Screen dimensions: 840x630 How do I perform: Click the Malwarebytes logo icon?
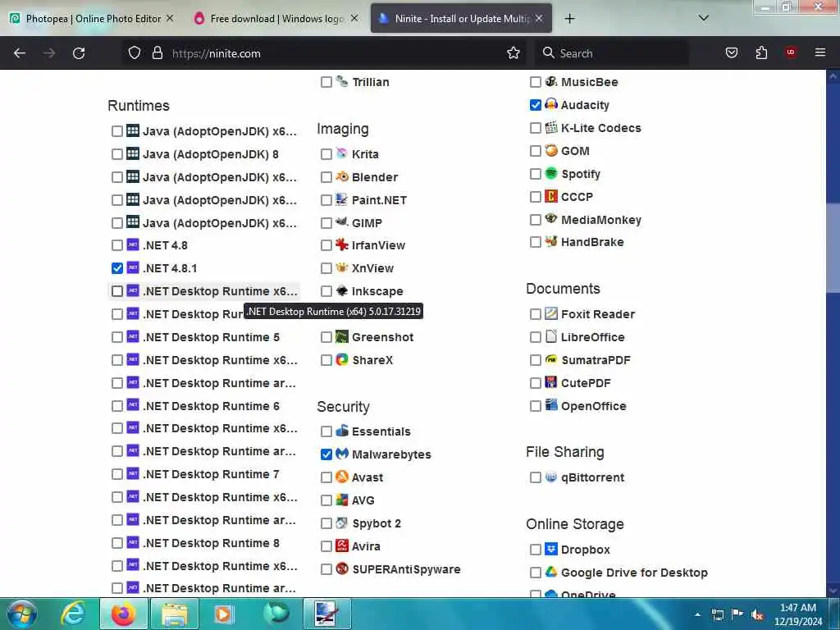[x=342, y=454]
